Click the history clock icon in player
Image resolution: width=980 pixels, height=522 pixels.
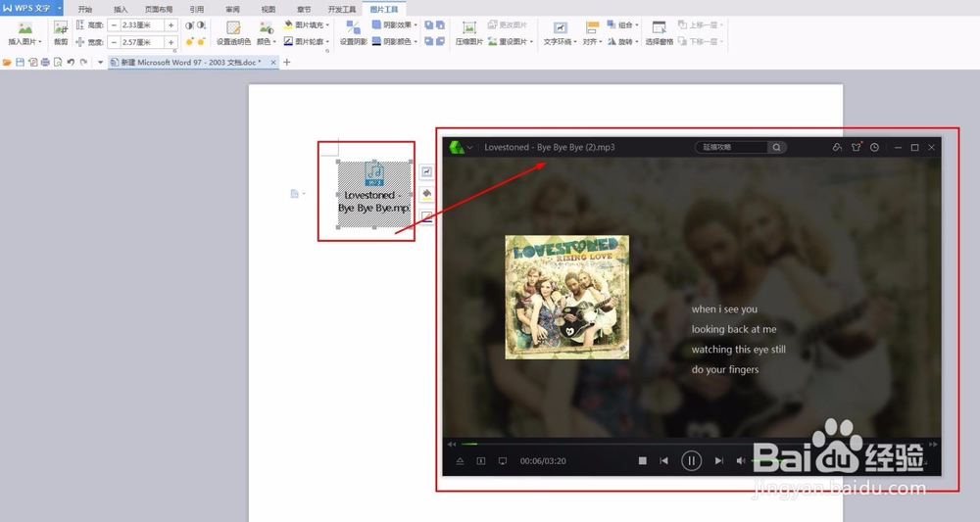[x=874, y=147]
